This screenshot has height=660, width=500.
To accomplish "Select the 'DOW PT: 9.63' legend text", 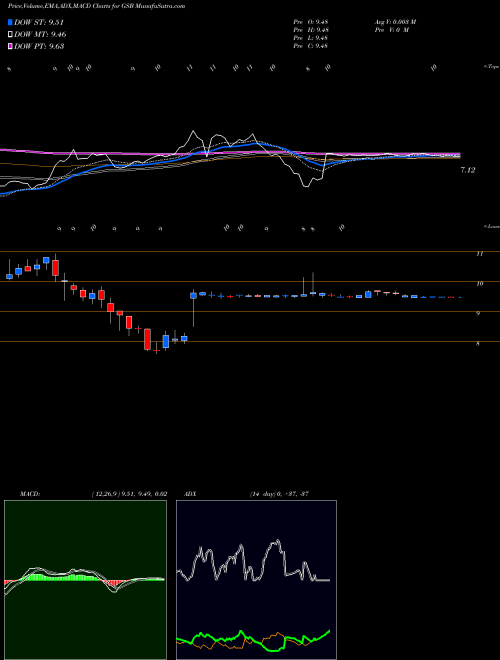I will point(39,46).
